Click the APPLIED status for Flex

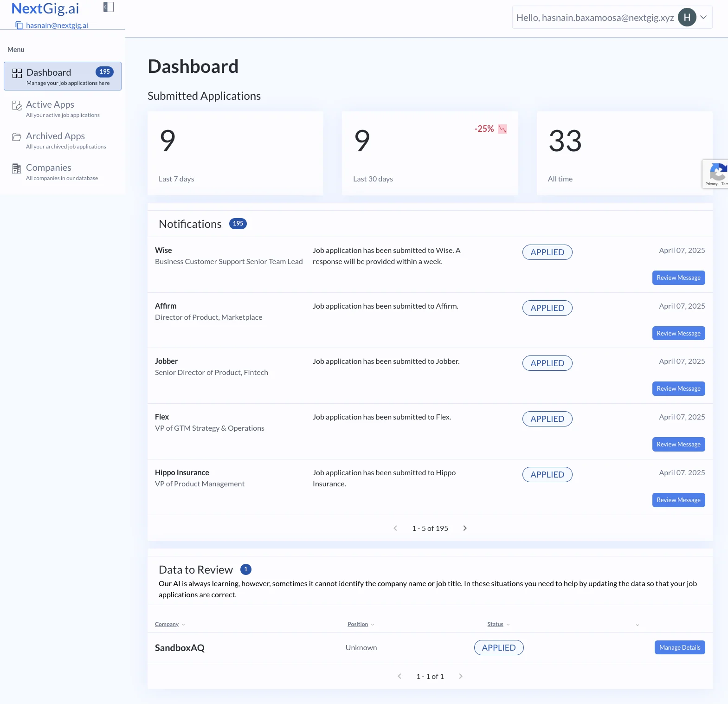(x=548, y=419)
